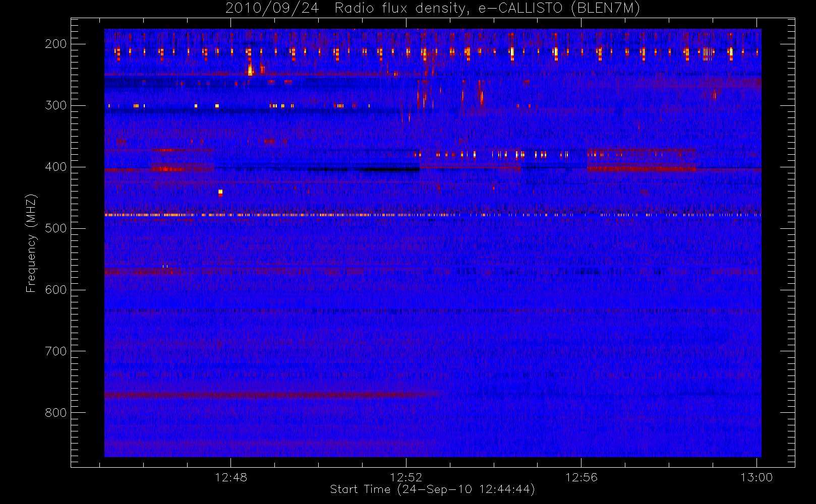Select the 200 frequency tick label

click(x=56, y=44)
